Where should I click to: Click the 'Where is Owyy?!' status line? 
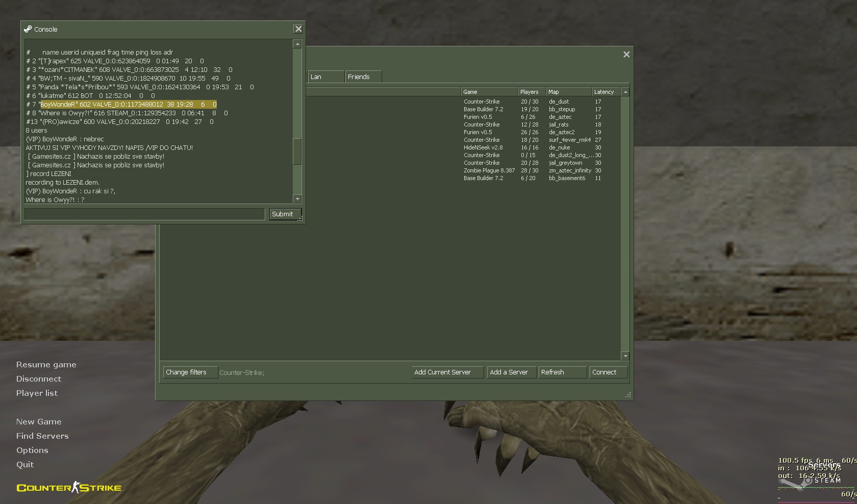click(x=127, y=113)
